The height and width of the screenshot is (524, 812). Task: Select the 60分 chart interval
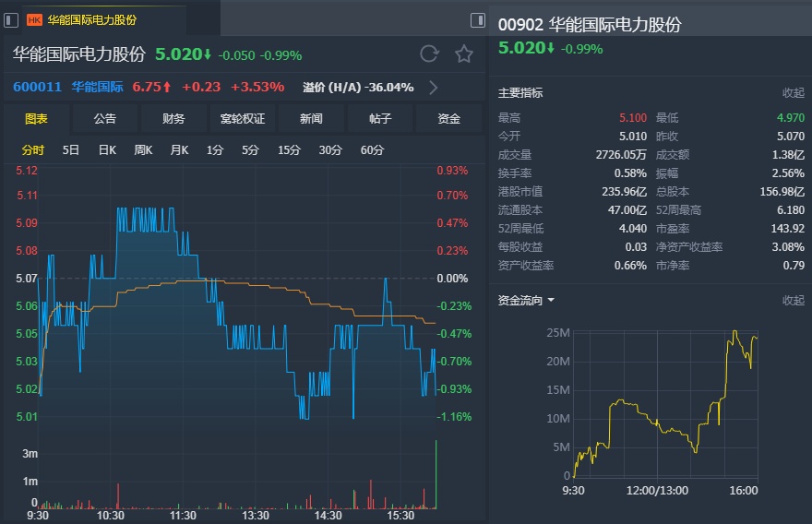(x=373, y=150)
